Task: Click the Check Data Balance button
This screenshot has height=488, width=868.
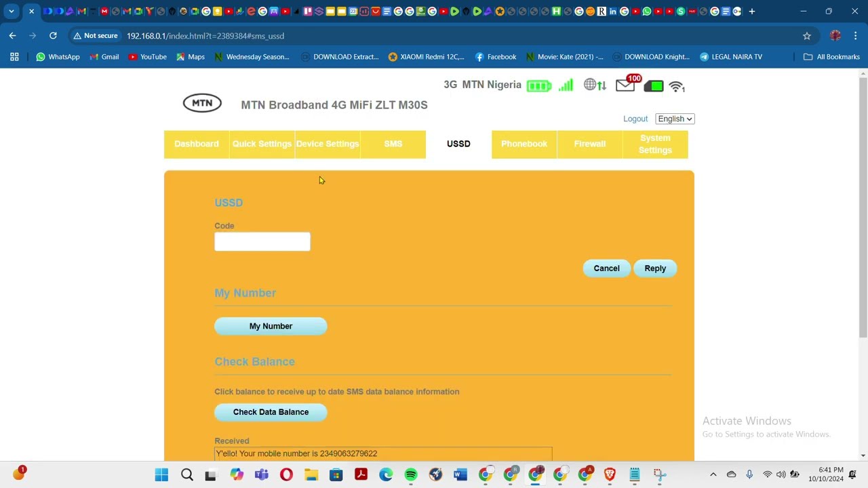Action: (271, 412)
